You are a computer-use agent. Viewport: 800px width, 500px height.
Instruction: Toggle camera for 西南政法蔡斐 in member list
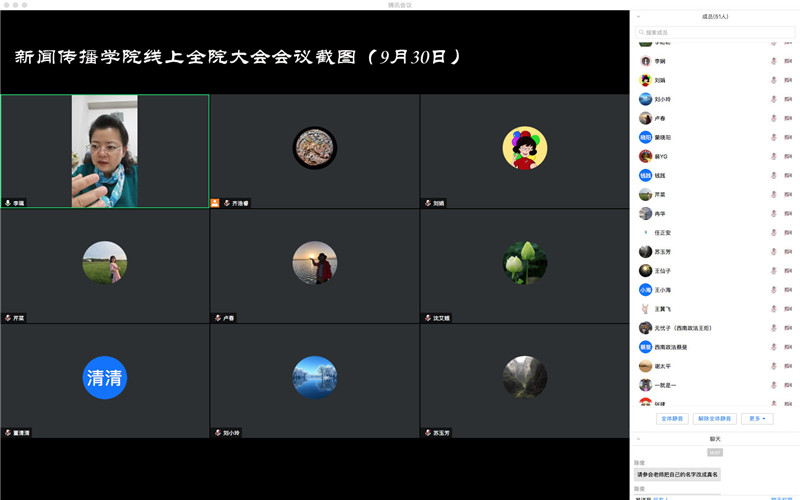click(788, 347)
